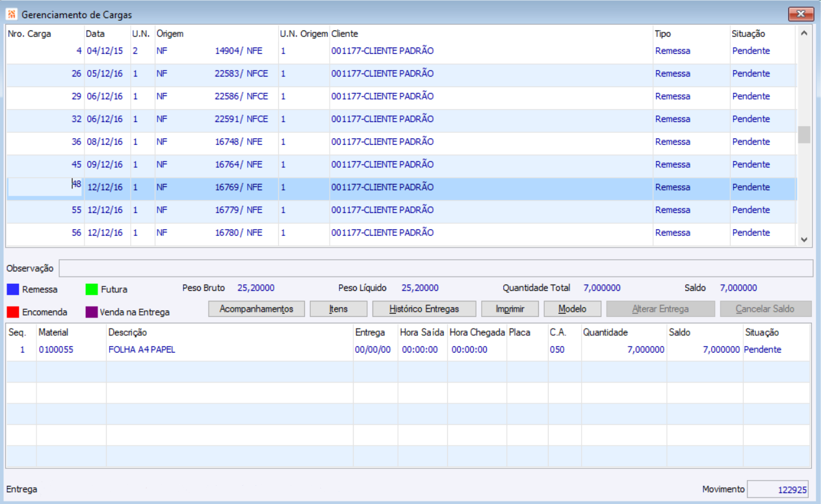Click the blue Remessa color swatch

(12, 289)
